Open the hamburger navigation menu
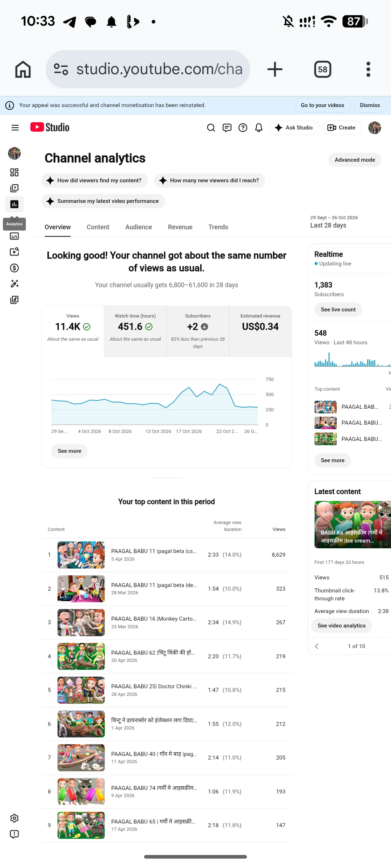The height and width of the screenshot is (868, 391). [15, 127]
